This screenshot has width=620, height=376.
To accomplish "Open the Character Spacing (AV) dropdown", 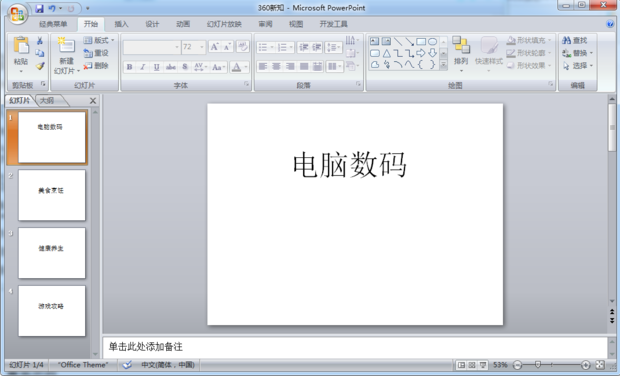I will (200, 67).
